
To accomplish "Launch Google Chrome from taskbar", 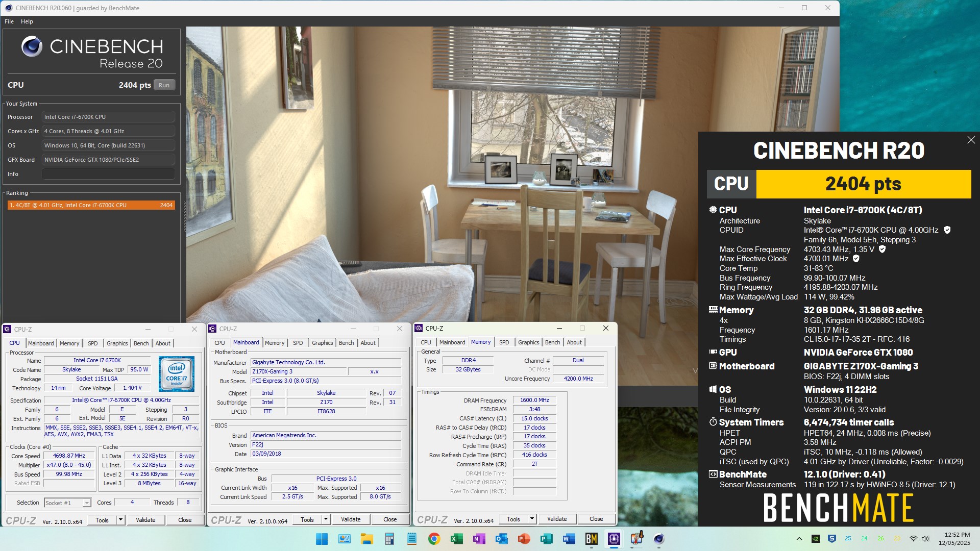I will click(x=434, y=539).
